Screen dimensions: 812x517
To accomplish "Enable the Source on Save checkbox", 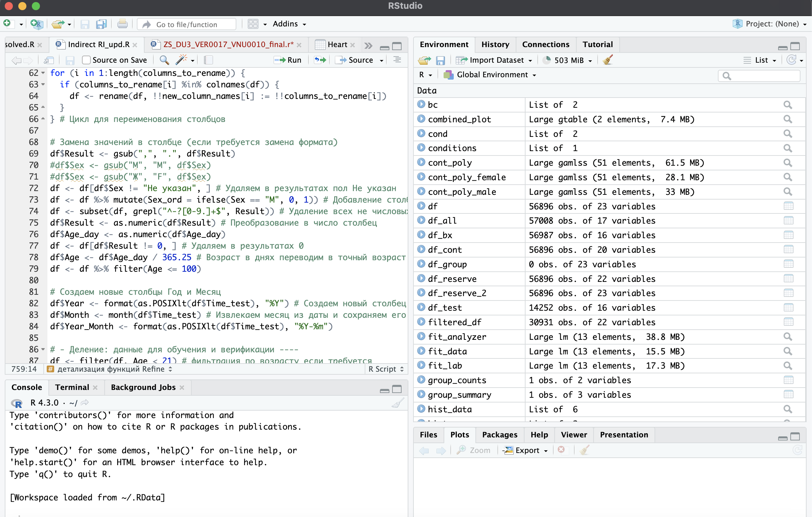I will [86, 60].
